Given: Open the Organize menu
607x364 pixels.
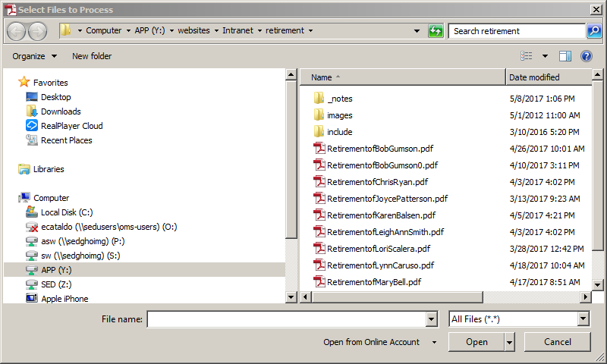Looking at the screenshot, I should click(34, 56).
